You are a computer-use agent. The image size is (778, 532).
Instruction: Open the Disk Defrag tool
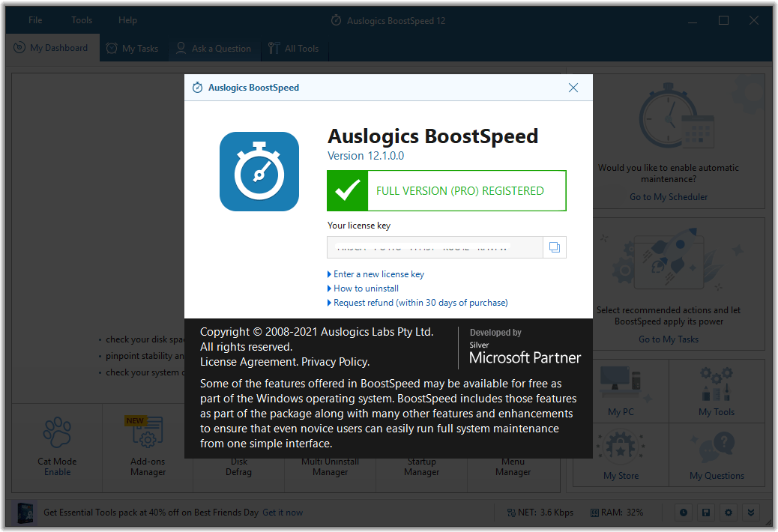(238, 467)
